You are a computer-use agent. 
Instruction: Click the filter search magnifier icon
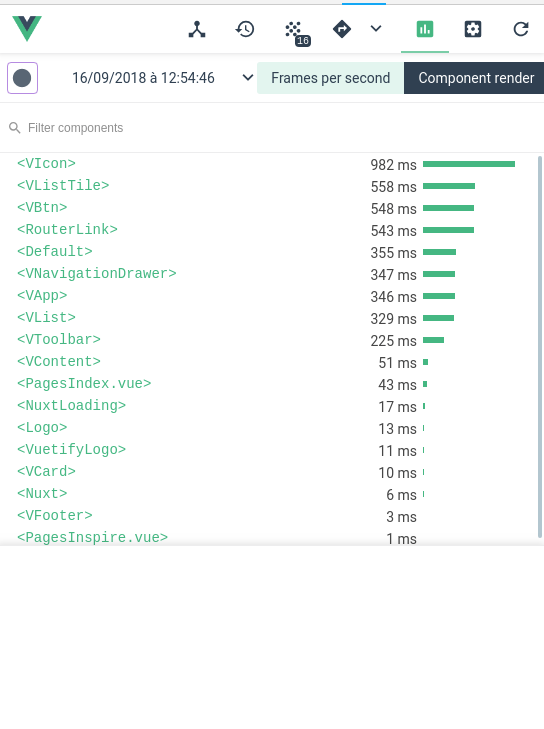15,128
